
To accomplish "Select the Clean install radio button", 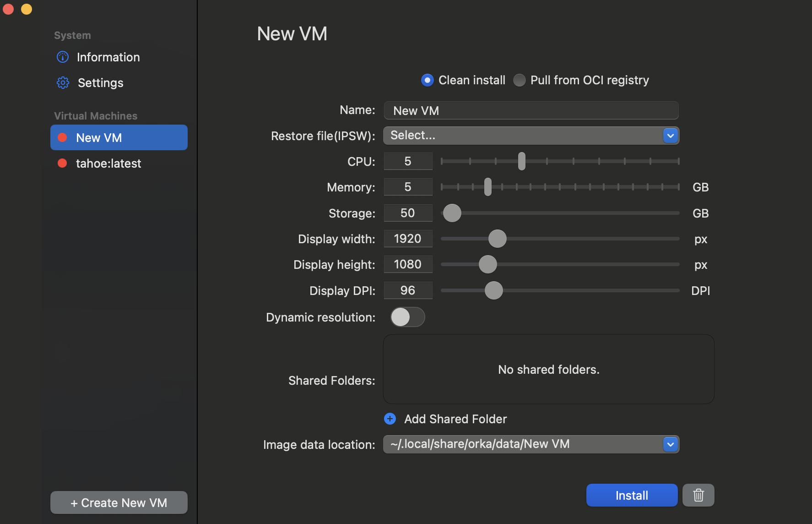I will (427, 80).
